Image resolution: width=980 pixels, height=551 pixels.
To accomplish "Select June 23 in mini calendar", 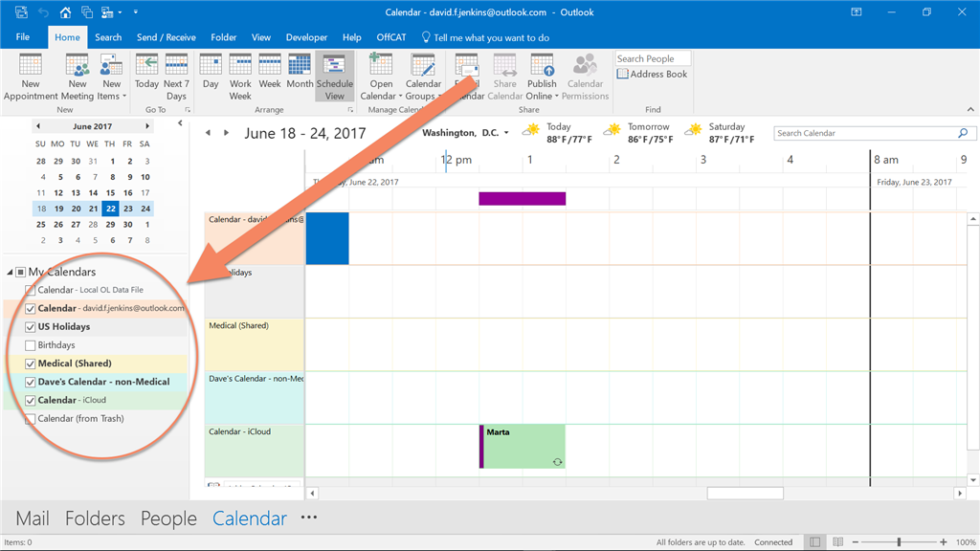I will click(x=127, y=209).
